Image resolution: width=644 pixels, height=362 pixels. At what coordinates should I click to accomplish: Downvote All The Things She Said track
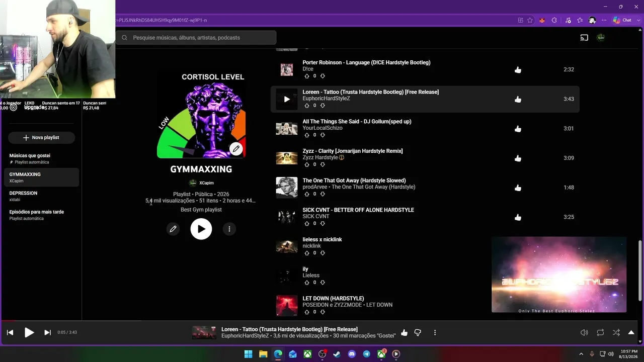point(323,135)
